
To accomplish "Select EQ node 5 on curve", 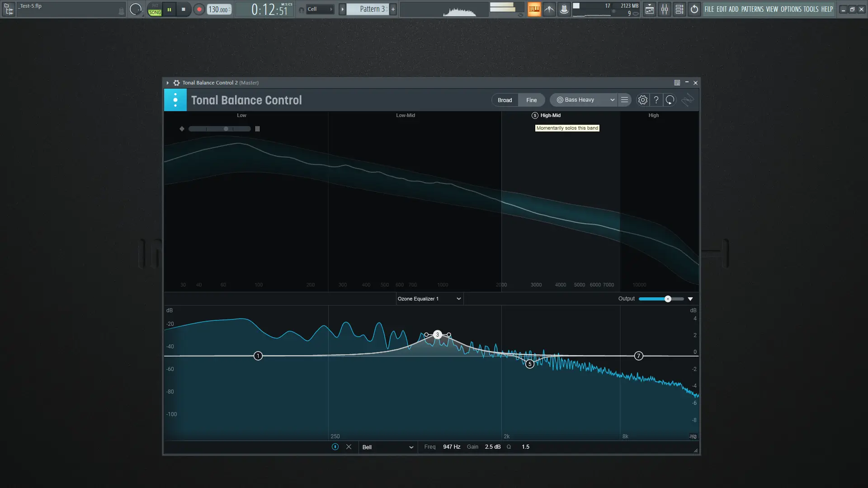I will pyautogui.click(x=529, y=364).
